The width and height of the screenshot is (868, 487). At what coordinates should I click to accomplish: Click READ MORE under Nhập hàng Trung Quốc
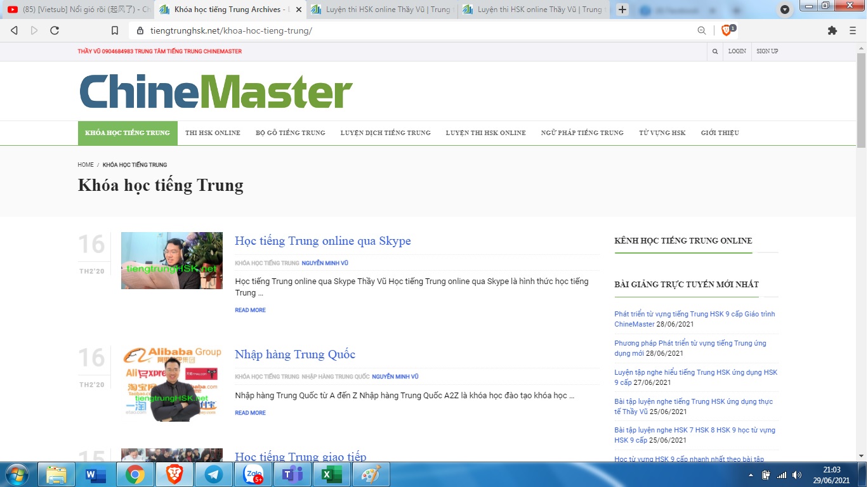[x=250, y=412]
